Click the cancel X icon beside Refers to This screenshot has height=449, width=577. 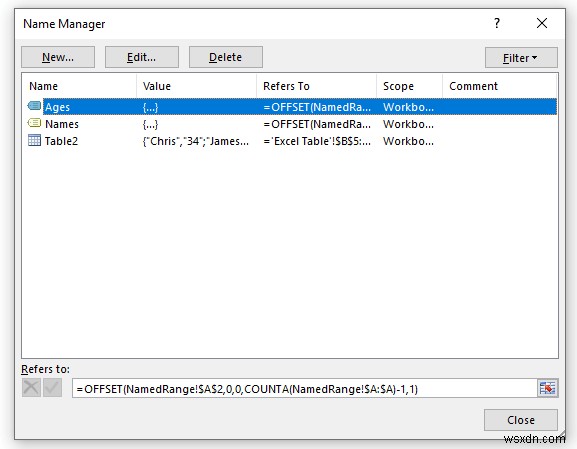31,388
